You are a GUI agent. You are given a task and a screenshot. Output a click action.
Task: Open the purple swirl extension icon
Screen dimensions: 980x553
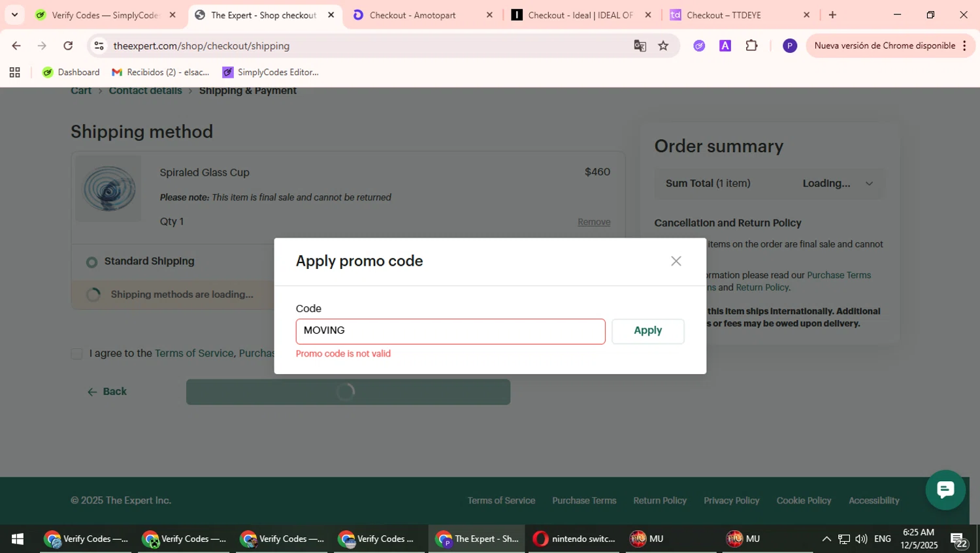coord(699,46)
